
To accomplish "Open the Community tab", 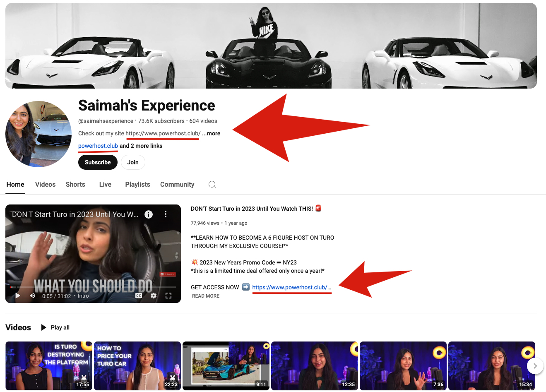I will [x=177, y=185].
